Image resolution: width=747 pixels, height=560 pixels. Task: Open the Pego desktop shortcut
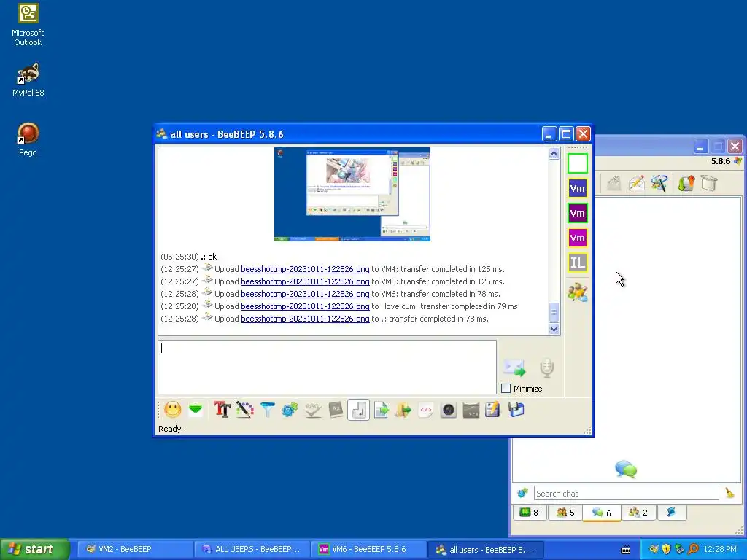28,139
